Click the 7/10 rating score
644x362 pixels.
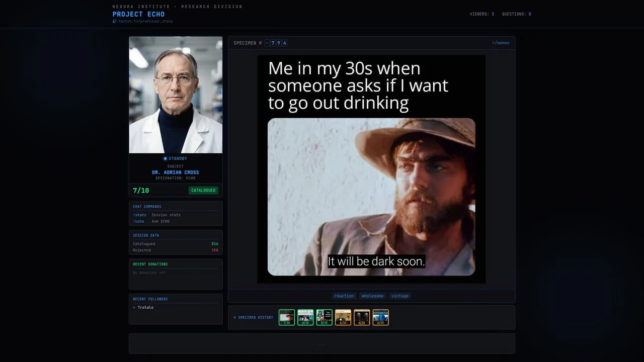point(141,191)
